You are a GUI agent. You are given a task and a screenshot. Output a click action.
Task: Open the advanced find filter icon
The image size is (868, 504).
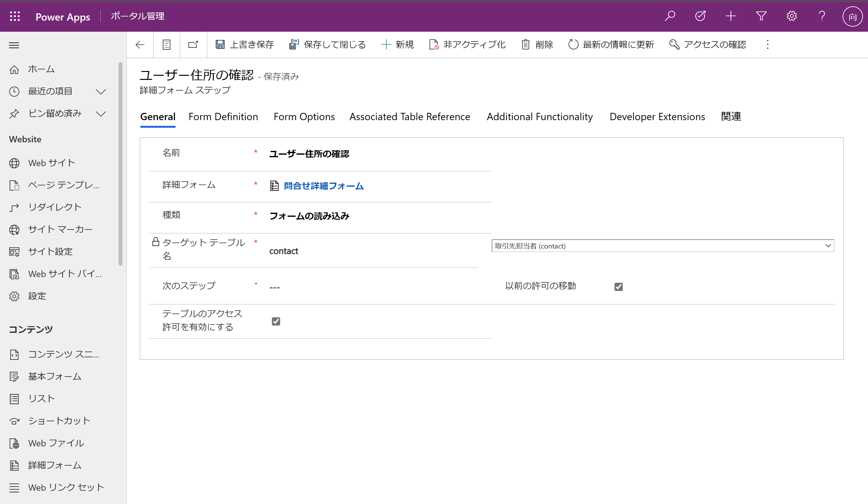coord(761,16)
